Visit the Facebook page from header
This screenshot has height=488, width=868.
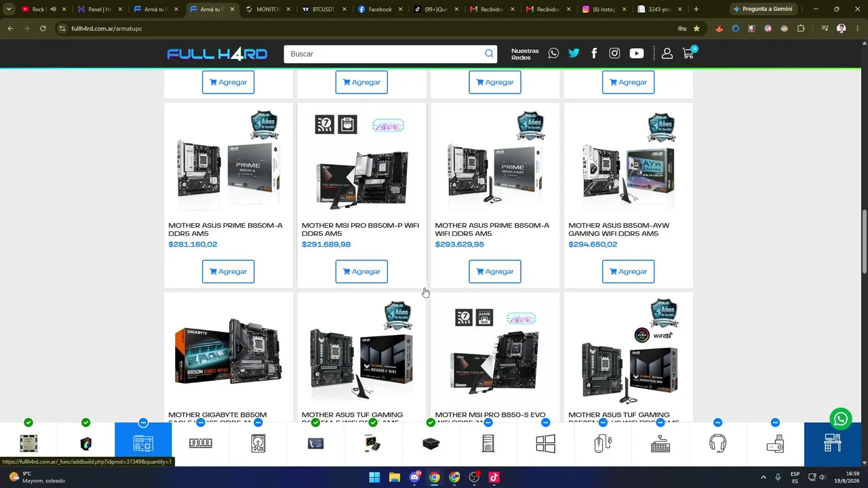pos(594,54)
